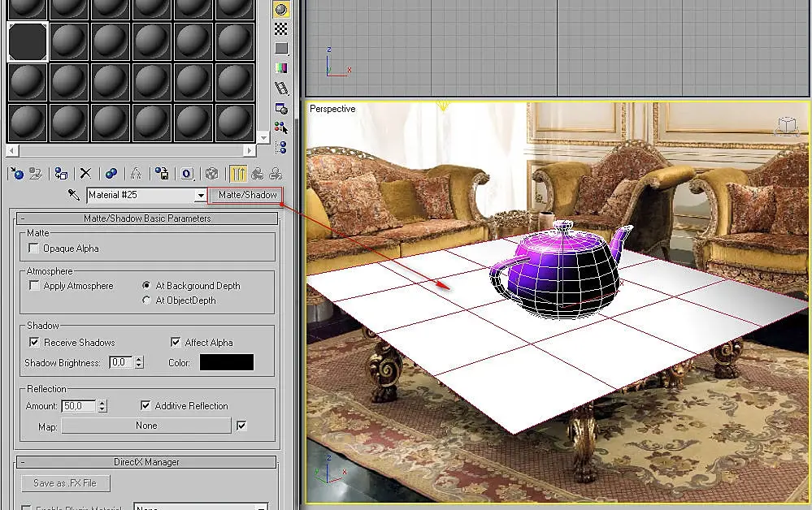This screenshot has height=510, width=812.
Task: Toggle the checkered Background icon
Action: (281, 29)
